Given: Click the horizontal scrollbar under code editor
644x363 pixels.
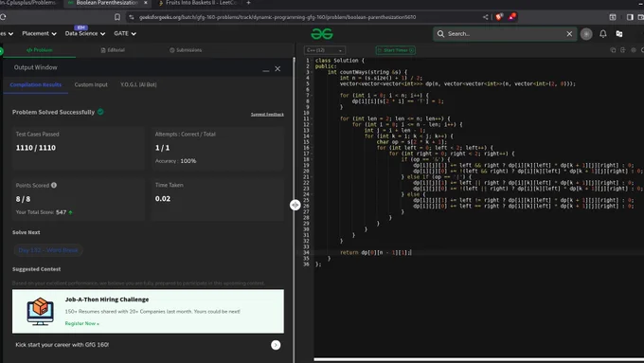Looking at the screenshot, I should coord(479,359).
